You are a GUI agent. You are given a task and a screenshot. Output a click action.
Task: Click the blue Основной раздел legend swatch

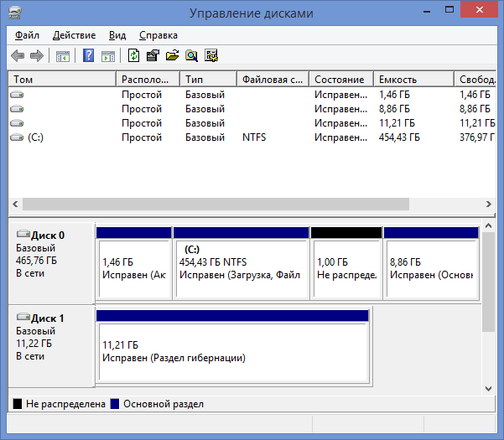coord(115,404)
